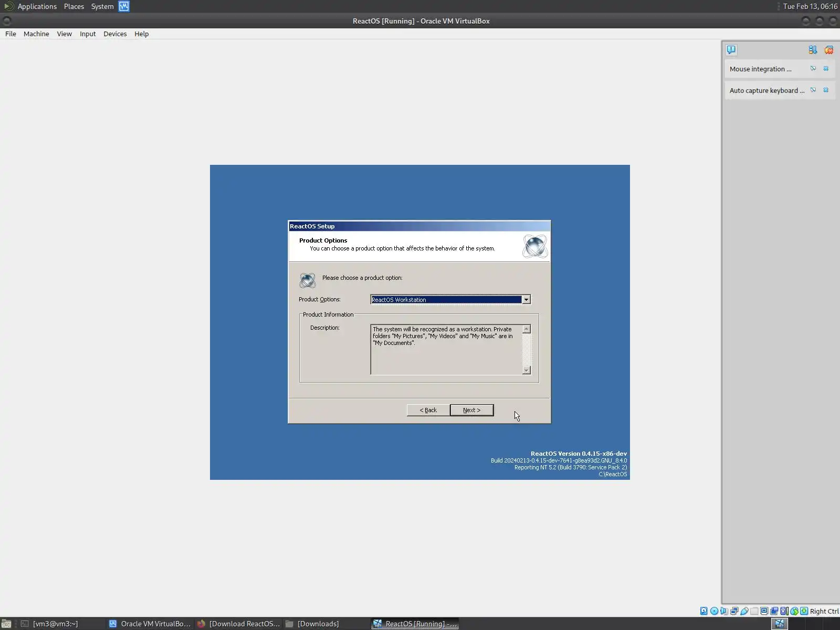
Task: Switch to Download ReactOS browser taskbar item
Action: [x=238, y=624]
